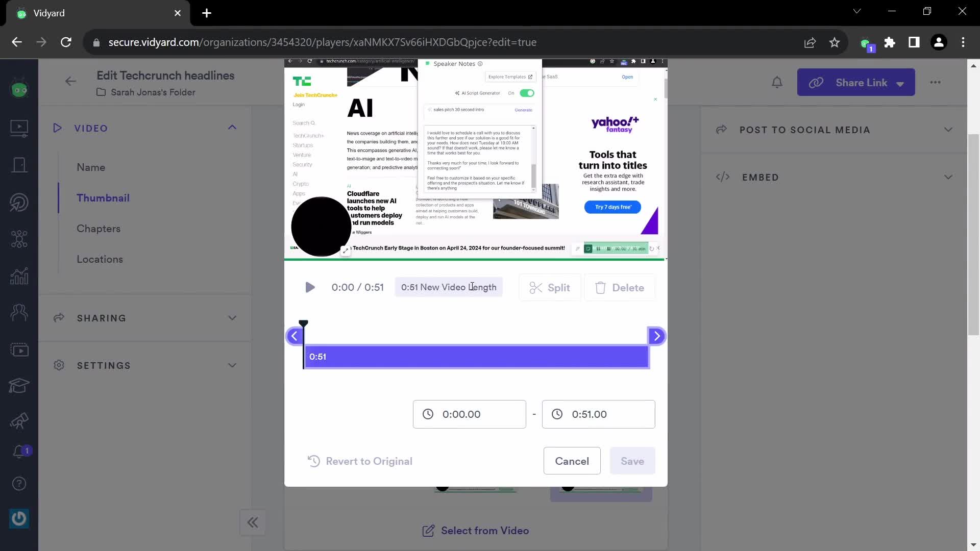Click the Analytics icon in sidebar
Image resolution: width=980 pixels, height=551 pixels.
[x=19, y=276]
